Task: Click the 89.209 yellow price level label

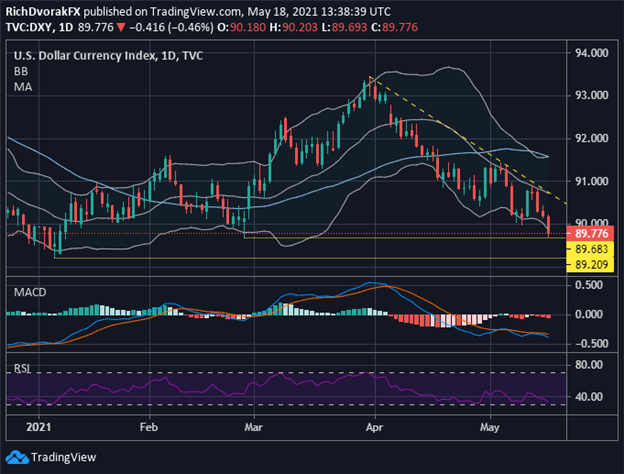Action: [591, 265]
